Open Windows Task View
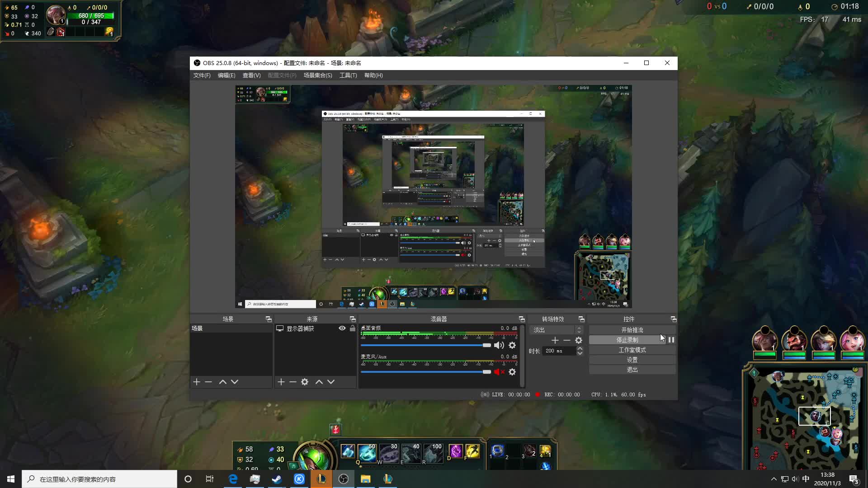 click(210, 479)
